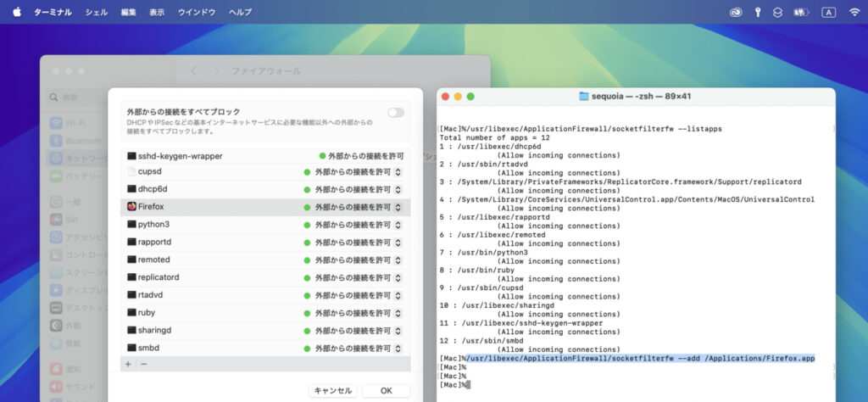Click the sequoia folder icon in terminal title
This screenshot has width=868, height=402.
(x=583, y=96)
